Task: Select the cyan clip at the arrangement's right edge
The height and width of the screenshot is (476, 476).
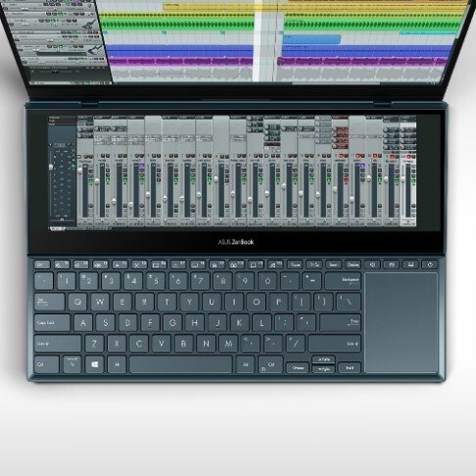Action: click(428, 32)
